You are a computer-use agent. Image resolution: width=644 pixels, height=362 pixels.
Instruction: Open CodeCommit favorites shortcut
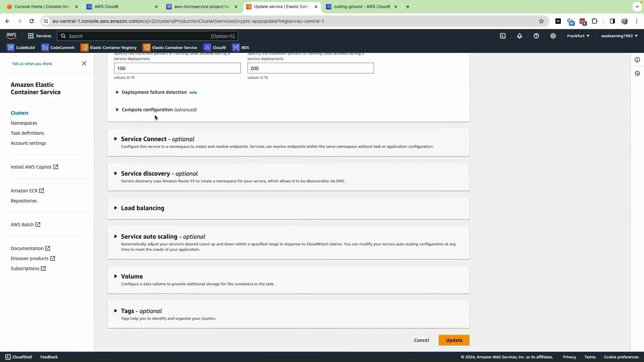click(x=58, y=48)
